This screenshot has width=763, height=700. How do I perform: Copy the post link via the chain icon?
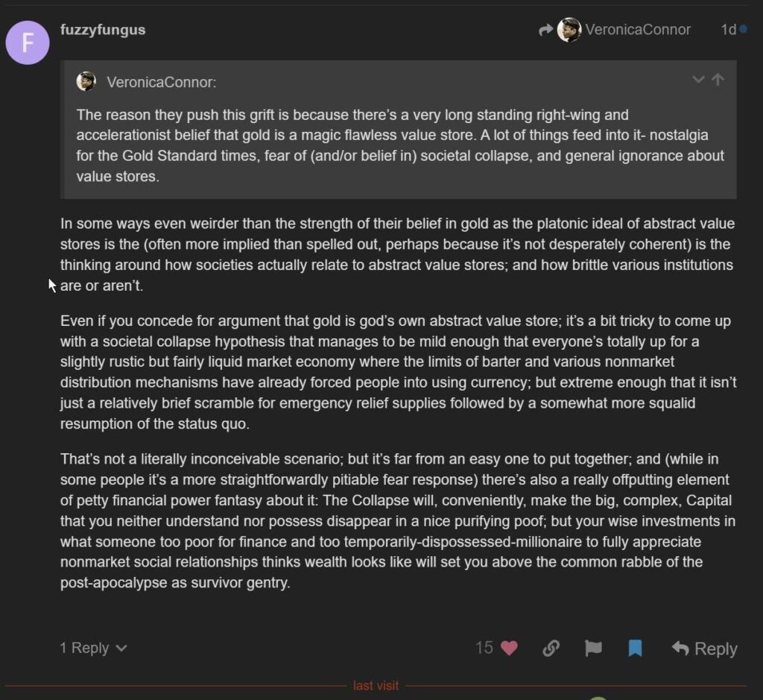click(x=551, y=648)
